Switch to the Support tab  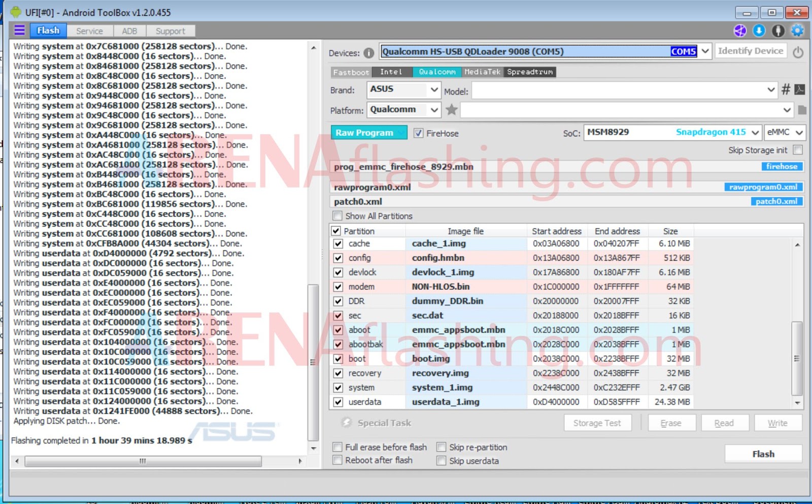[x=171, y=31]
